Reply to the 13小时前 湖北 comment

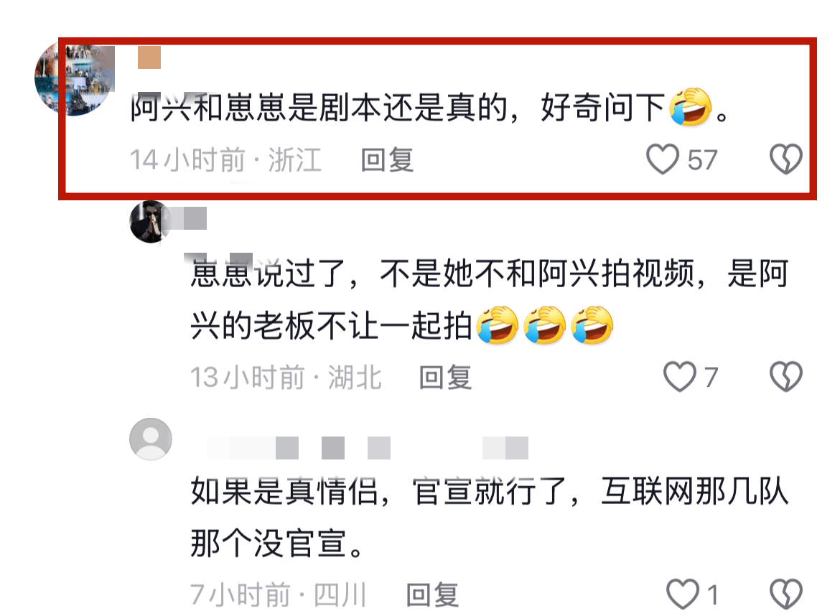click(445, 378)
